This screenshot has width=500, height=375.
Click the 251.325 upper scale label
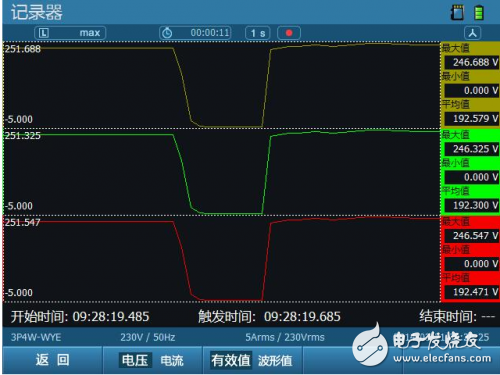23,136
